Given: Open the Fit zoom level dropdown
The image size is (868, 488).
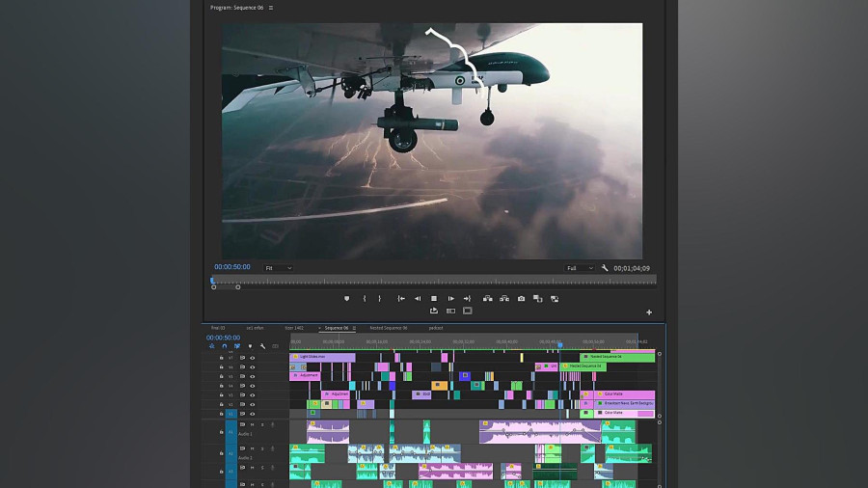Looking at the screenshot, I should click(x=278, y=268).
